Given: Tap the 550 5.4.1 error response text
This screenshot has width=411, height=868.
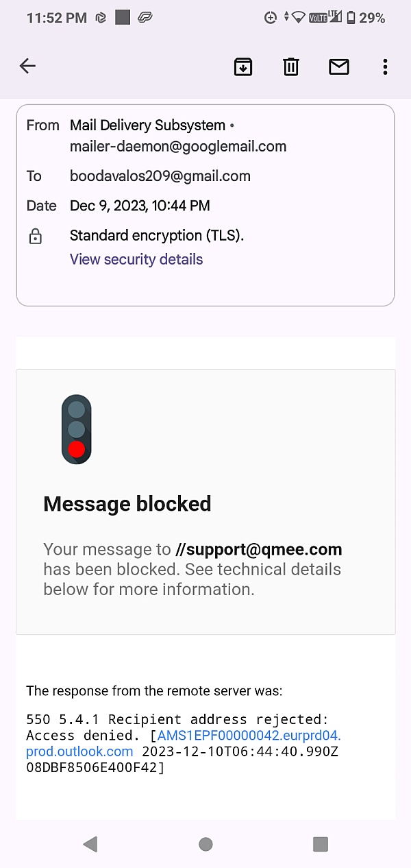Looking at the screenshot, I should (177, 720).
